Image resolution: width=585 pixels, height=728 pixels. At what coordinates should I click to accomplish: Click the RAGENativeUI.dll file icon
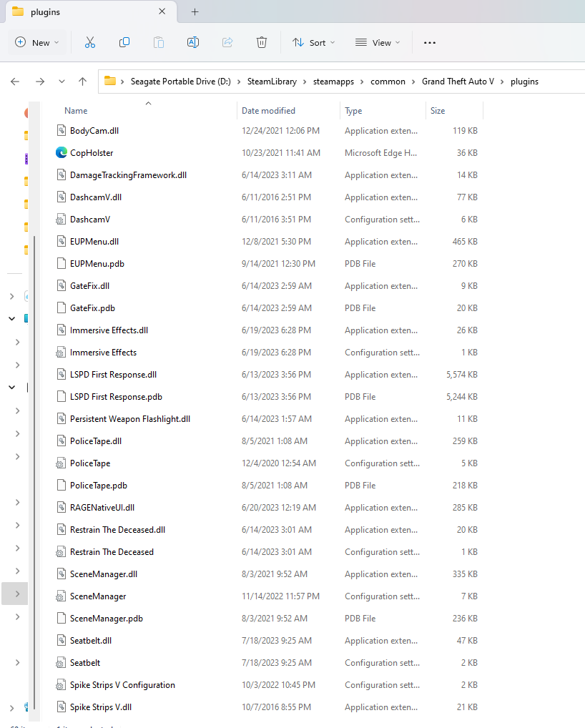(62, 508)
